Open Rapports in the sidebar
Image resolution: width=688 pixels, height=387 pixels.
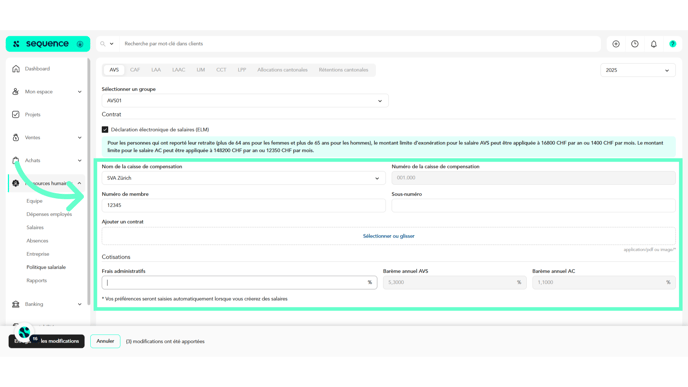[36, 280]
